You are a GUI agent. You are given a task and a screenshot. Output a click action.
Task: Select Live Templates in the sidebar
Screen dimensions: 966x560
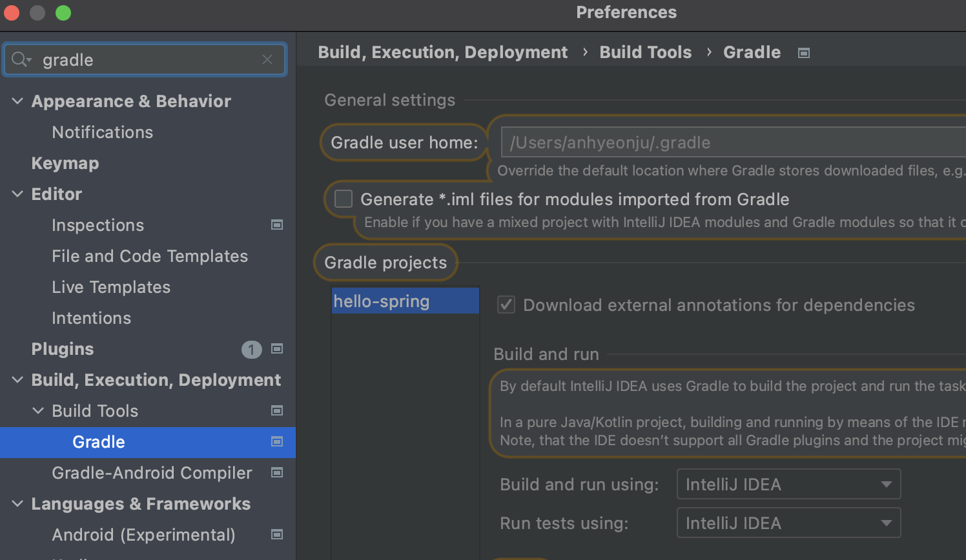pyautogui.click(x=111, y=287)
